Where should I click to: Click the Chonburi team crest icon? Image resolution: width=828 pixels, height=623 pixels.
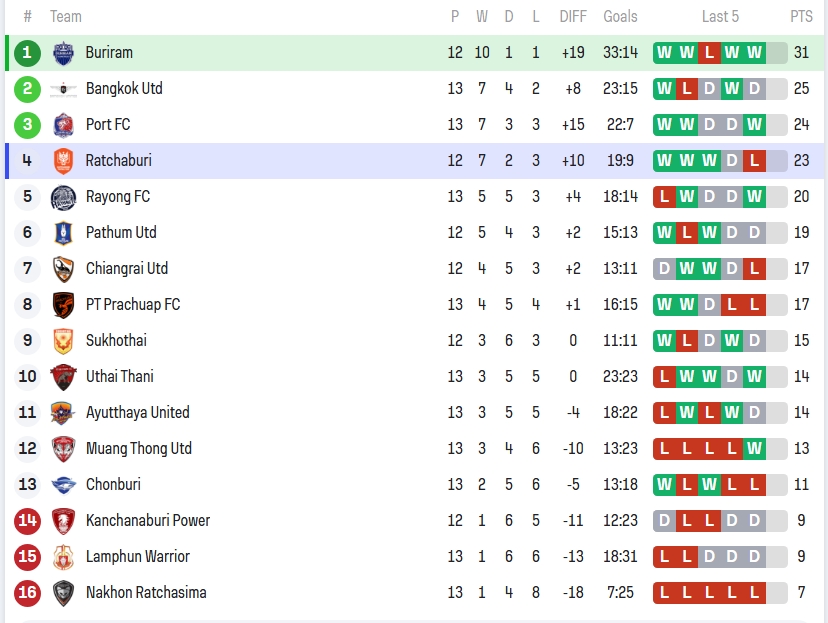63,485
